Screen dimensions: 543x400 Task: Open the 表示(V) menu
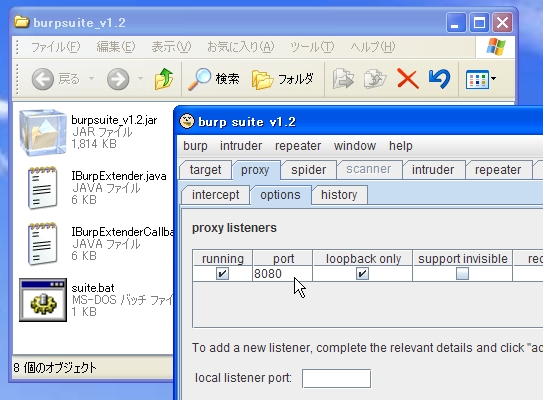pos(171,47)
